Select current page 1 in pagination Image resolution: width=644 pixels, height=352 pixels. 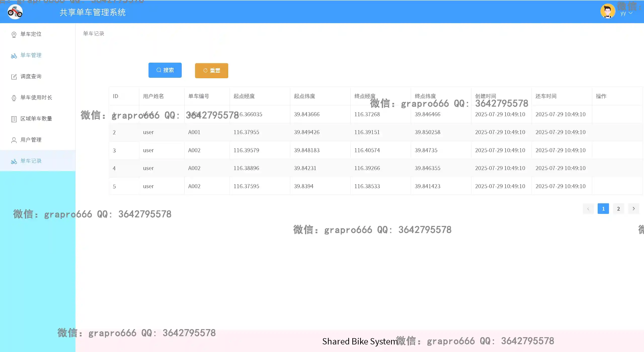click(x=603, y=209)
